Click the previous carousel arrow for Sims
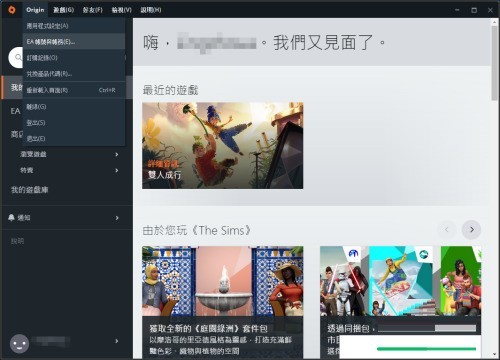Screen dimensions: 500x360 447,229
